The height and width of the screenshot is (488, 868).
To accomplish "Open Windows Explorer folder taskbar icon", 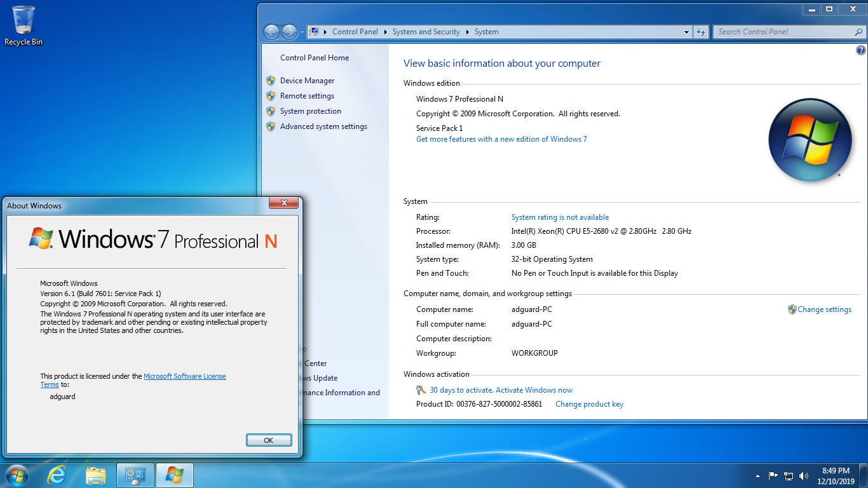I will tap(96, 475).
